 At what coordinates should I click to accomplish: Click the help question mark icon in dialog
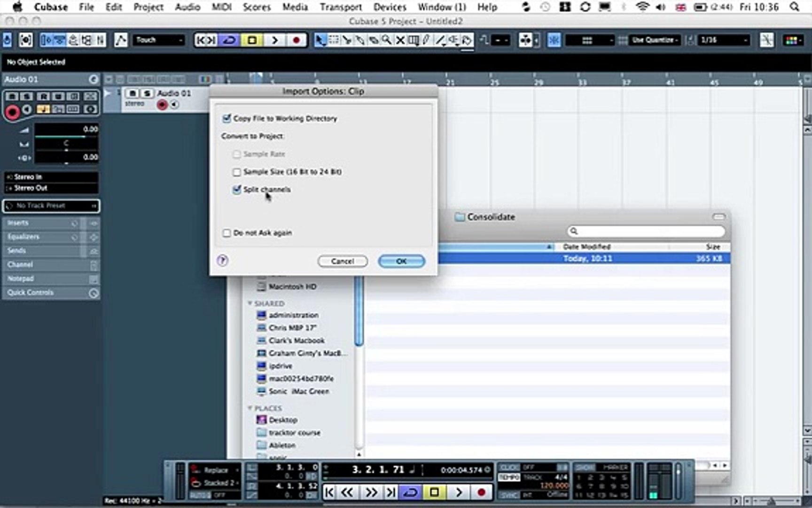click(223, 260)
